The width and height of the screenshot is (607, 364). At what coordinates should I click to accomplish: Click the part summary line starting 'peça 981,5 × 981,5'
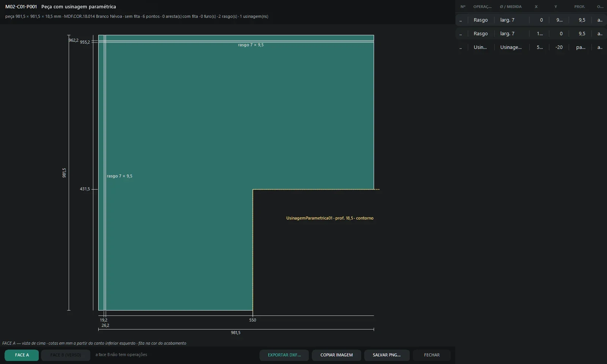pyautogui.click(x=137, y=17)
